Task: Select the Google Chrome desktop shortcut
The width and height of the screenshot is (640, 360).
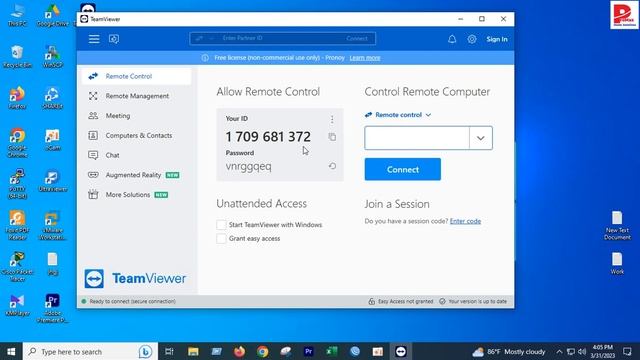Action: (17, 143)
